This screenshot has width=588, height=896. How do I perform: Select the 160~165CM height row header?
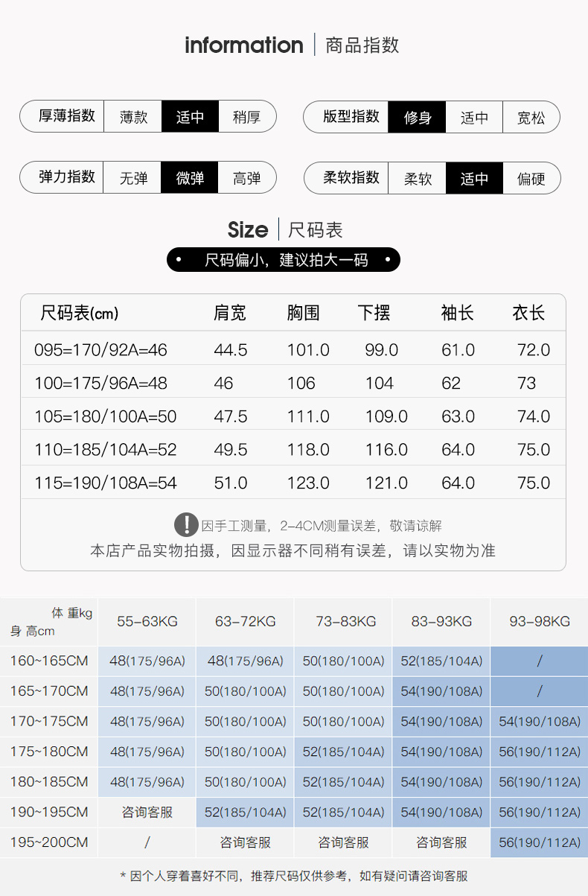pyautogui.click(x=48, y=661)
